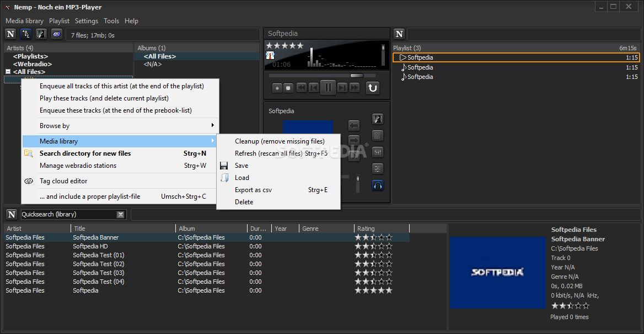This screenshot has height=334, width=644.
Task: Expand the Browse by submenu
Action: 120,126
